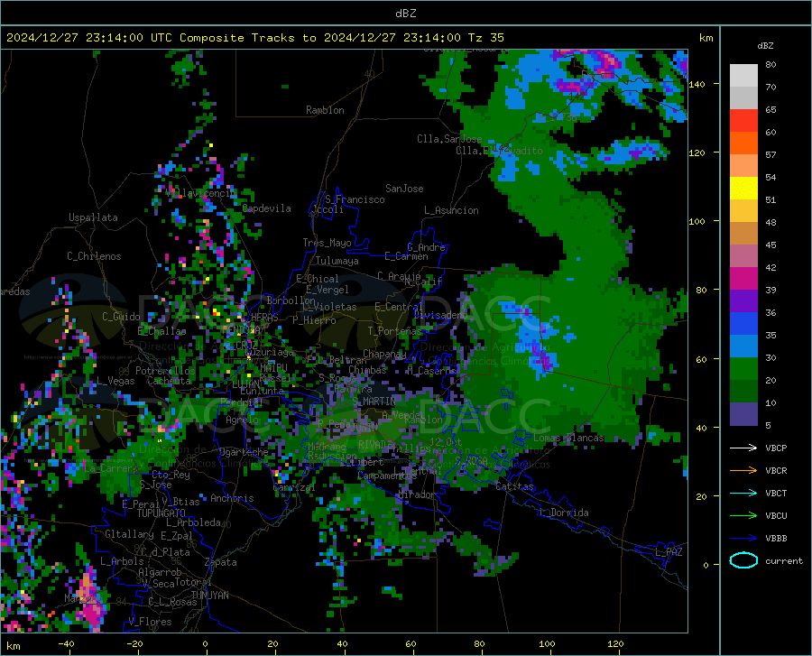The image size is (812, 656).
Task: Click the 'L_Asuncion' map label
Action: [x=451, y=210]
